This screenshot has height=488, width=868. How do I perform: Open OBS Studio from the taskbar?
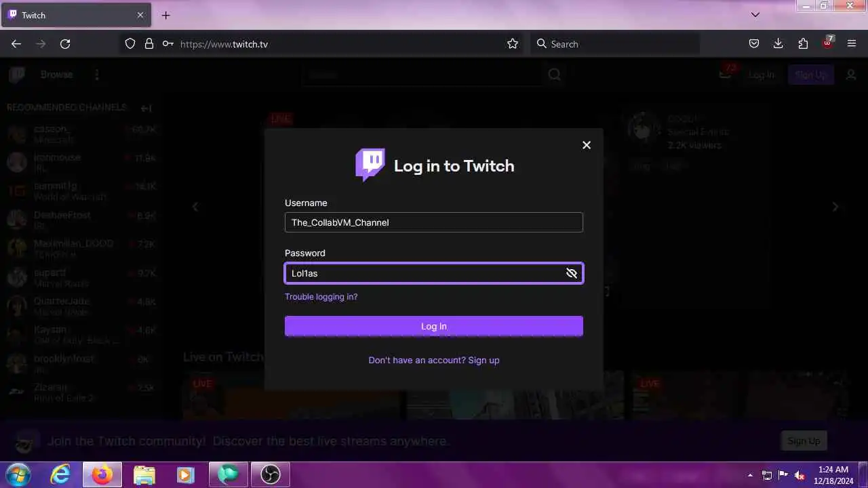[271, 475]
